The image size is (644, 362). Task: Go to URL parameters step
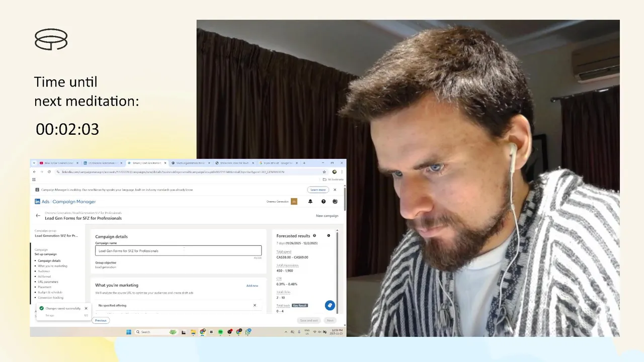coord(48,282)
